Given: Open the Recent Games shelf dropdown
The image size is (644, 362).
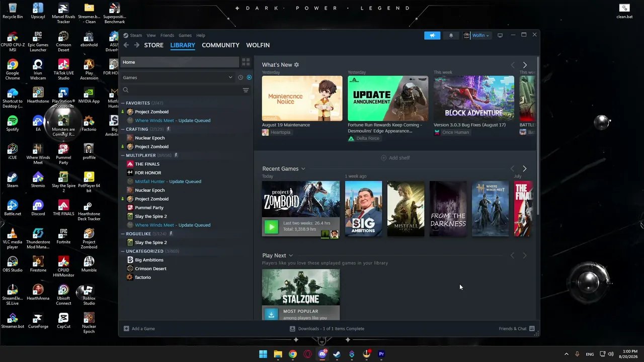Looking at the screenshot, I should 303,169.
